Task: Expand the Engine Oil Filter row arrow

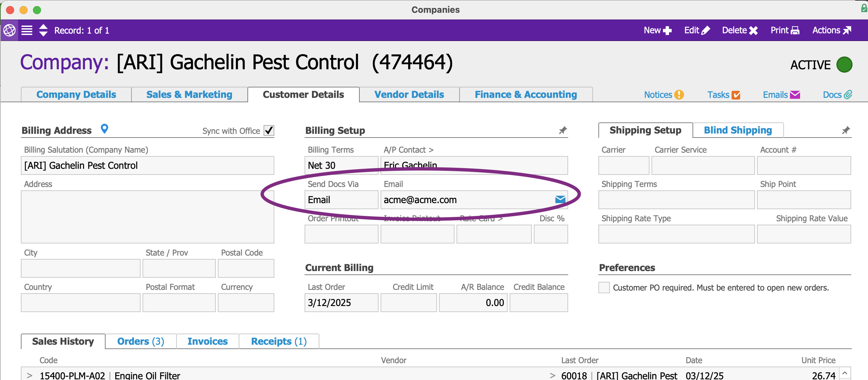Action: click(30, 375)
